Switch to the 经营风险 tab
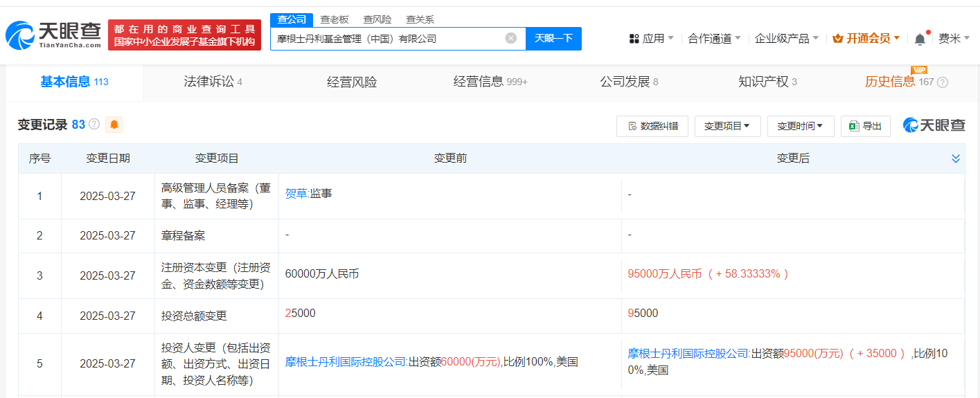The image size is (980, 398). click(352, 82)
